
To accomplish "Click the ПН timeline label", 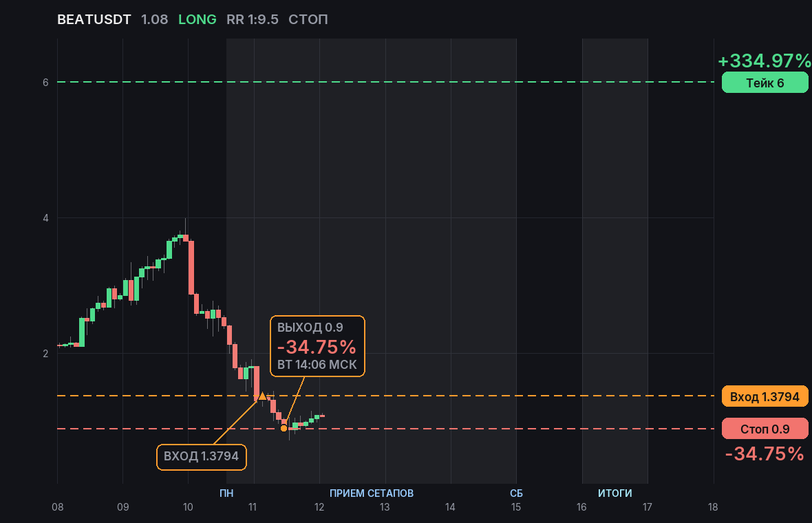I will coord(226,493).
